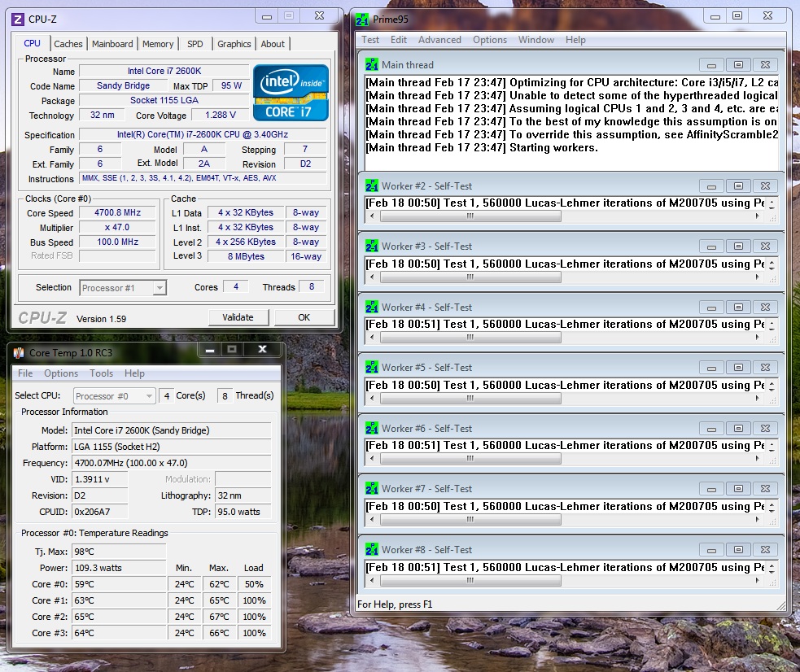Screen dimensions: 800x672
Task: Click the Worker #2 Self-Test window icon
Action: [371, 186]
